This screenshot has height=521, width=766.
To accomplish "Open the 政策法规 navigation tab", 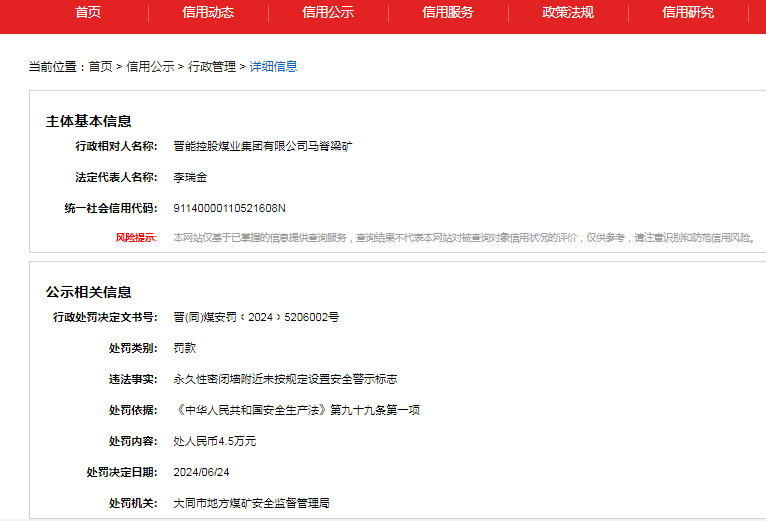I will click(x=568, y=12).
